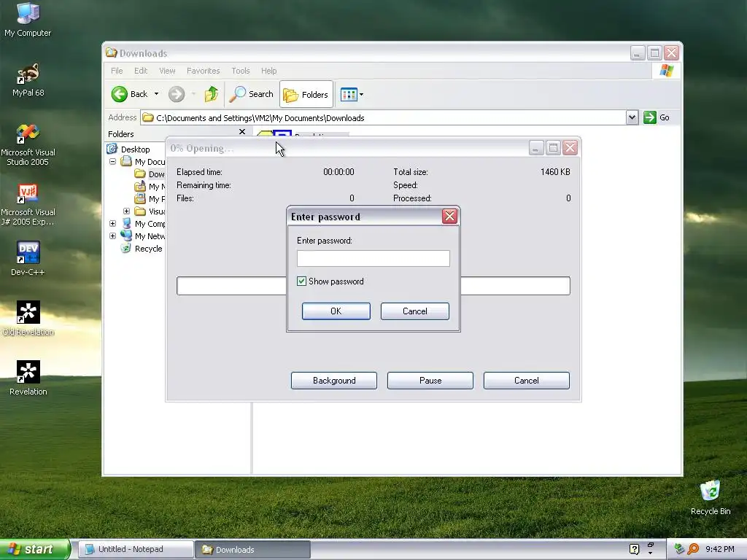
Task: Open Recycle Bin on desktop
Action: tap(711, 497)
